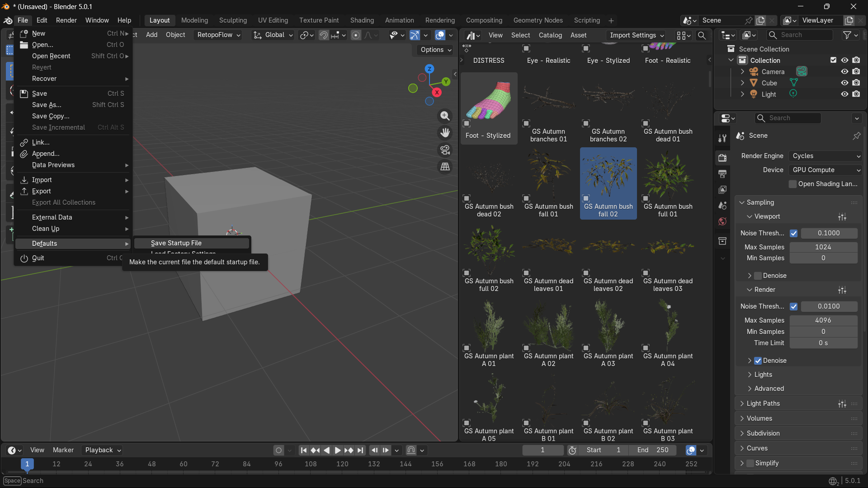Open the Asset menu in asset browser
The image size is (868, 488).
[579, 35]
